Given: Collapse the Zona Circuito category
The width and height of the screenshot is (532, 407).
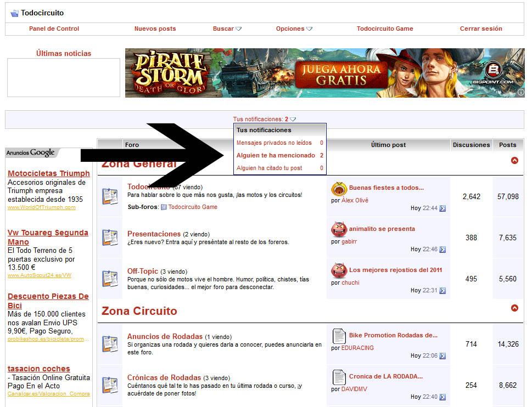Looking at the screenshot, I should click(514, 308).
